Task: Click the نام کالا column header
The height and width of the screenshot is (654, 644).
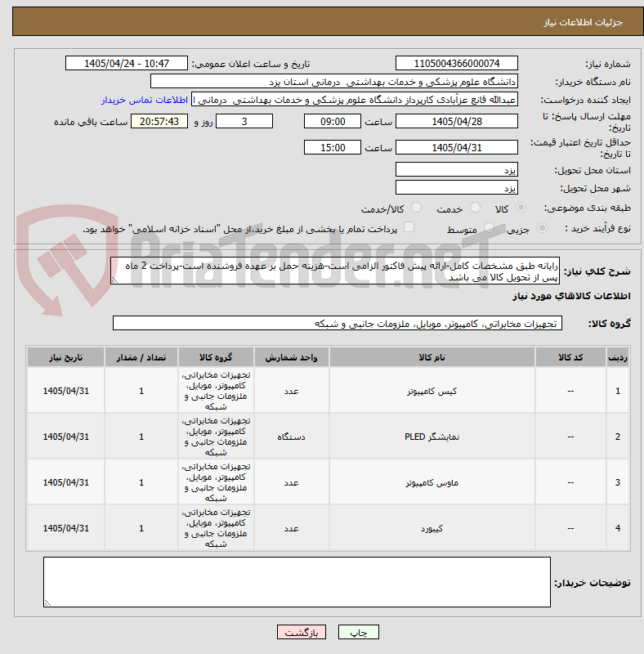Action: point(432,357)
